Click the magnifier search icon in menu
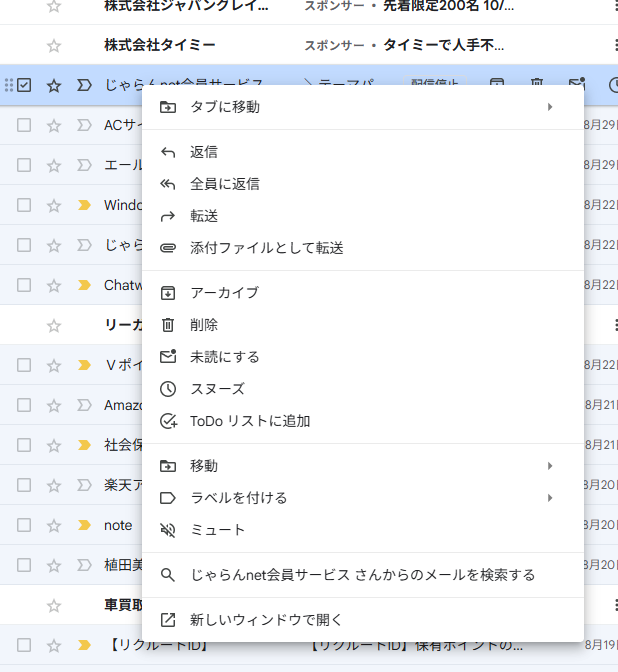Screen dimensions: 618x672 [168, 575]
